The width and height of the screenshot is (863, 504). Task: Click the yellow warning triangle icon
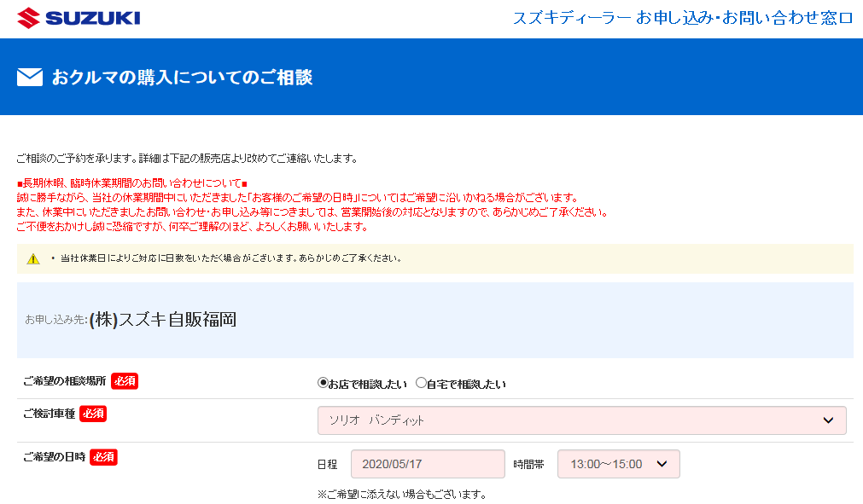click(33, 259)
